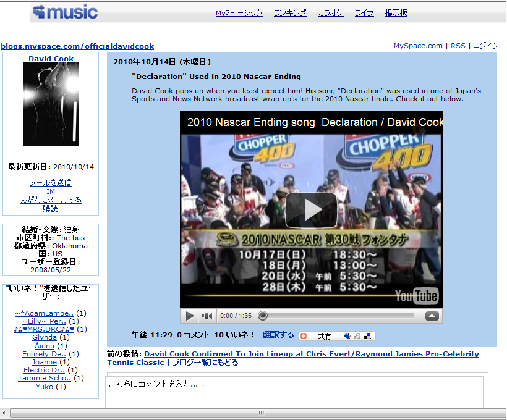Screen dimensions: 507x420
Task: Open Tammie Scho.. user link
Action: coord(45,378)
